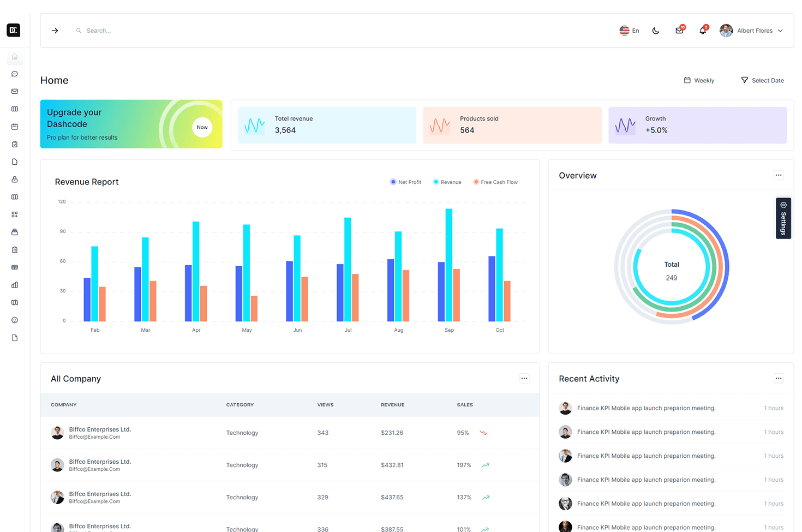Viewport: 802px width, 532px height.
Task: Click the Total 249 donut center
Action: click(x=672, y=271)
